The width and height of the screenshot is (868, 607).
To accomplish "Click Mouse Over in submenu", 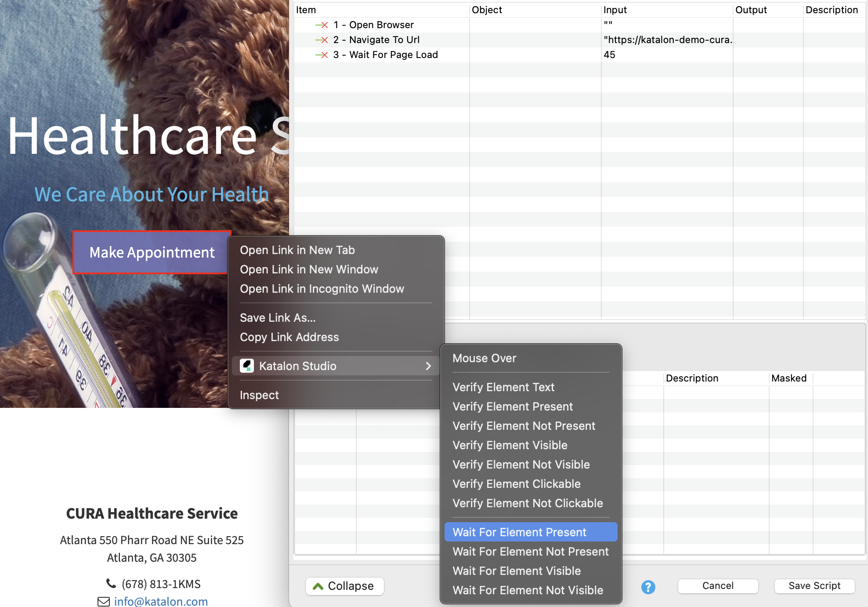I will click(x=484, y=358).
